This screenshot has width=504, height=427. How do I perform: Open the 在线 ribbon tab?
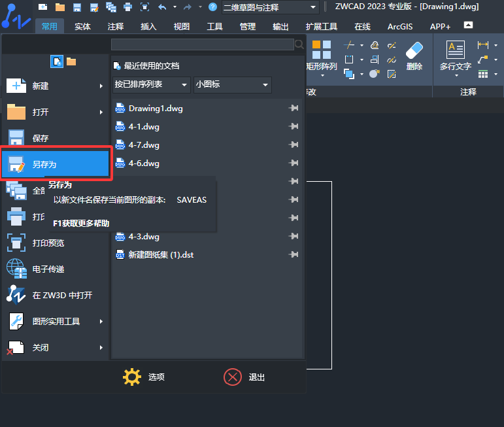pyautogui.click(x=363, y=26)
